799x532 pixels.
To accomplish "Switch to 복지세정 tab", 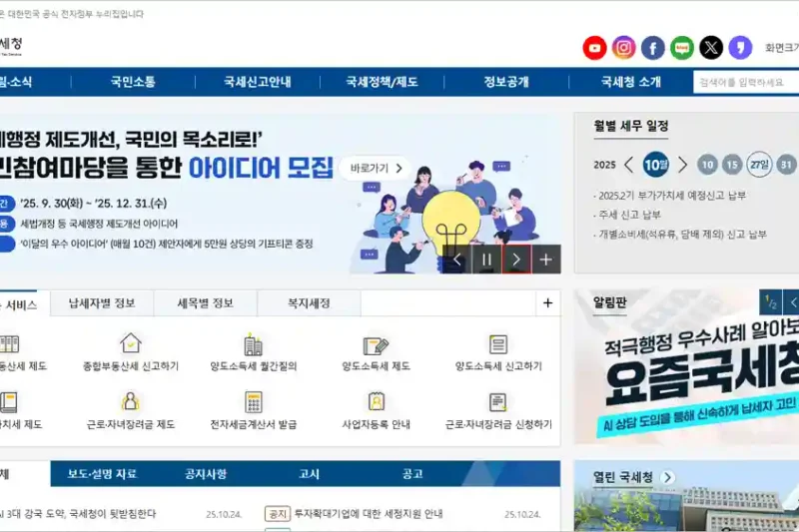I will (309, 303).
